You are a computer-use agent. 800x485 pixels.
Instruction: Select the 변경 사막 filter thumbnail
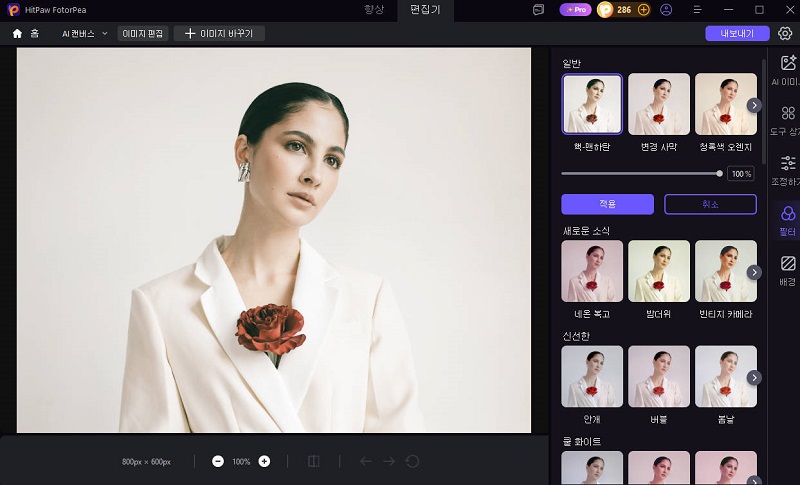[x=659, y=104]
